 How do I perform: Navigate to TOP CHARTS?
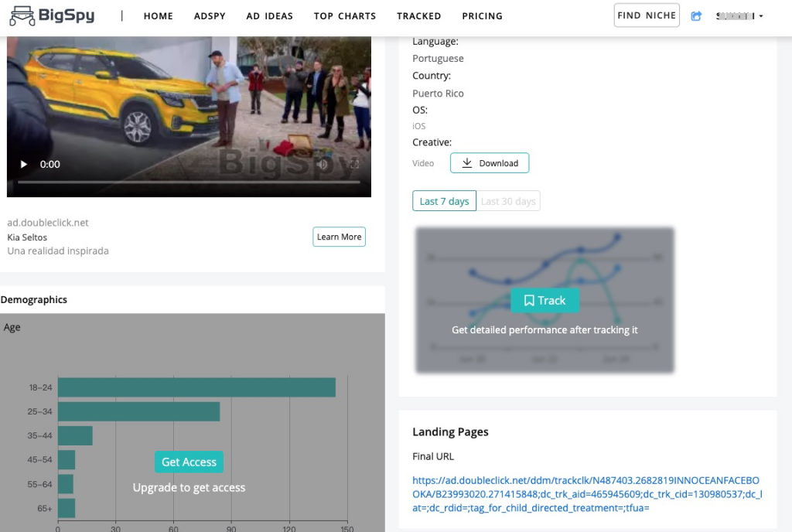coord(345,16)
